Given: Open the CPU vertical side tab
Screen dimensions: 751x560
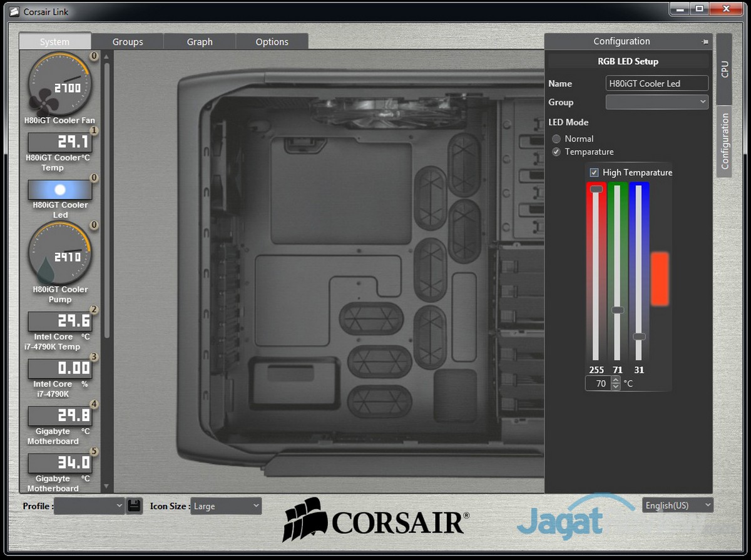Looking at the screenshot, I should point(724,69).
